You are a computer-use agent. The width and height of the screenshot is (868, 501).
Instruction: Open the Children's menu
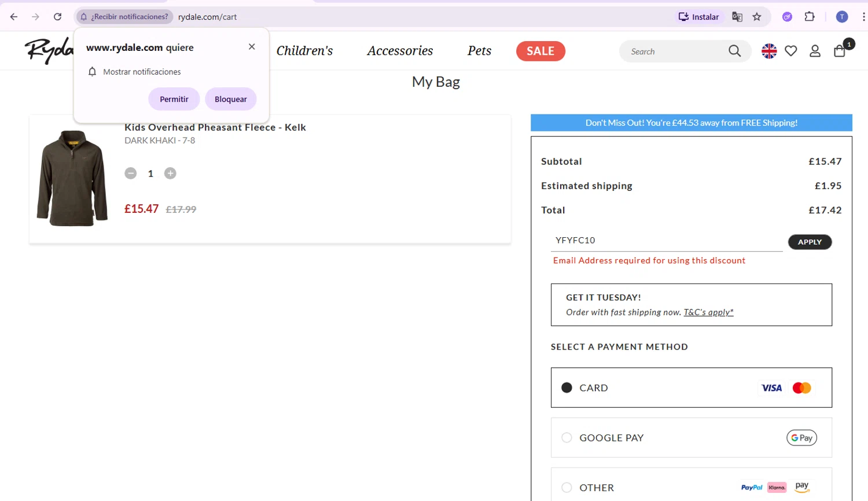click(x=305, y=51)
